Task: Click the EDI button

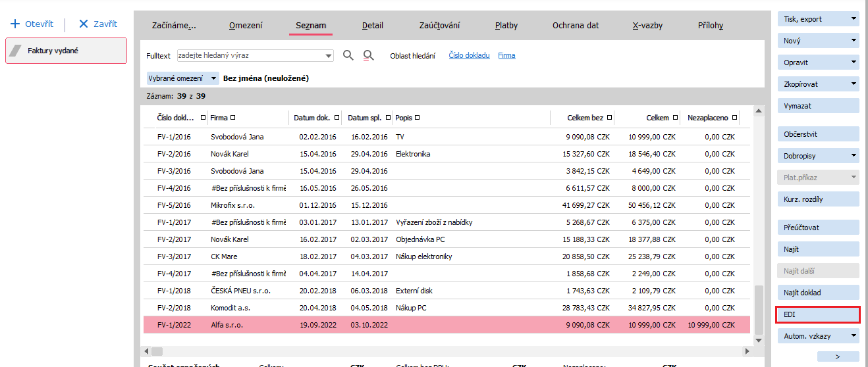Action: (x=819, y=315)
